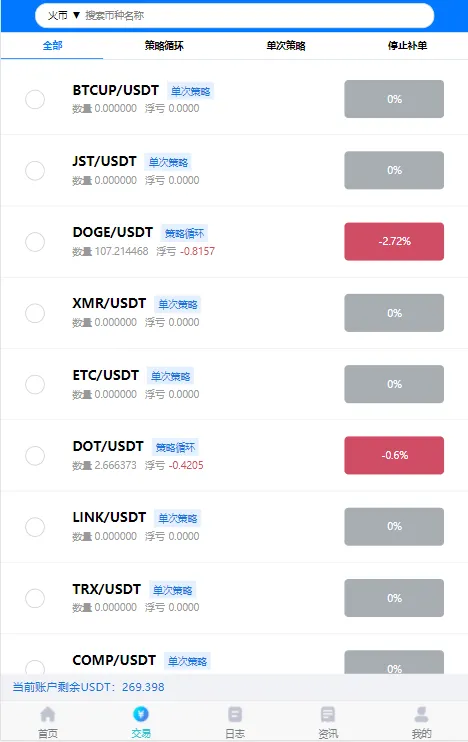Select the DOGE/USDT radio button
The width and height of the screenshot is (468, 742).
(35, 242)
